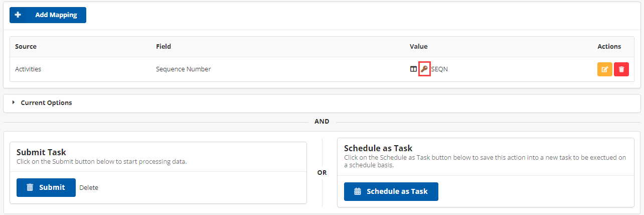
Task: Click the Field column header
Action: (164, 46)
